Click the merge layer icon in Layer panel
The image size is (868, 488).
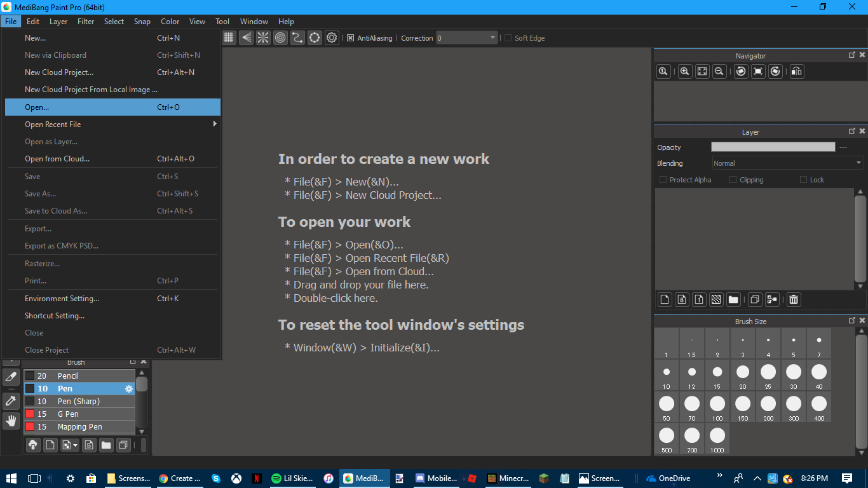click(x=772, y=299)
